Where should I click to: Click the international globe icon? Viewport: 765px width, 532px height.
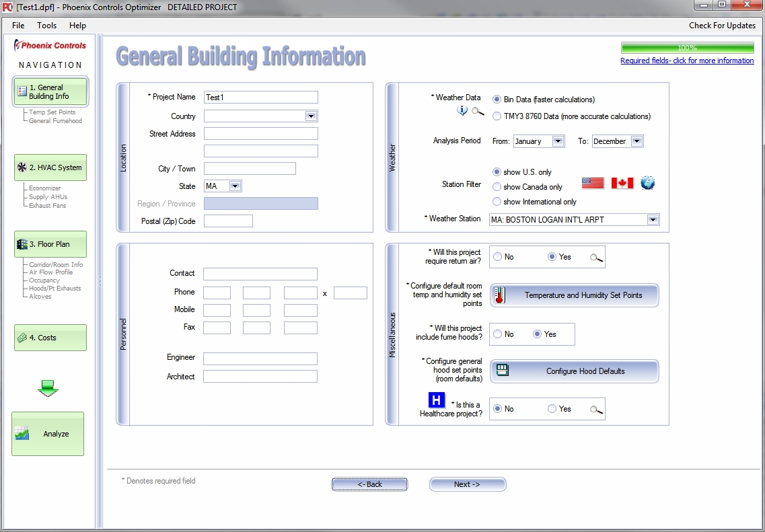pos(647,183)
